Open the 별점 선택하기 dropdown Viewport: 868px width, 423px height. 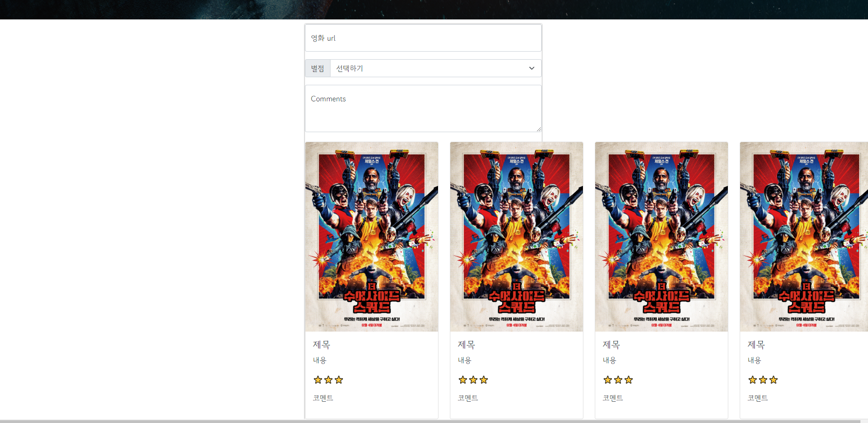click(436, 68)
